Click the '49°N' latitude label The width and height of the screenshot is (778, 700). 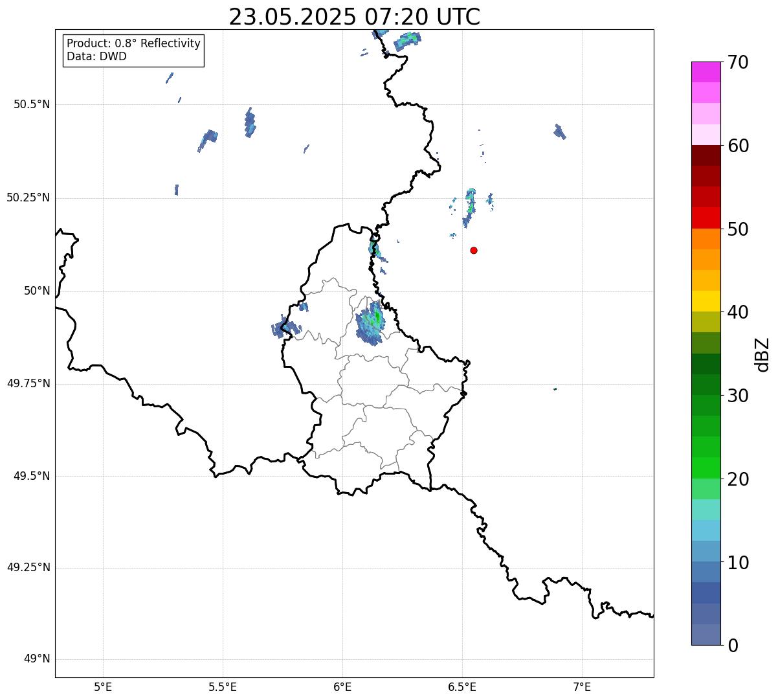click(x=37, y=659)
